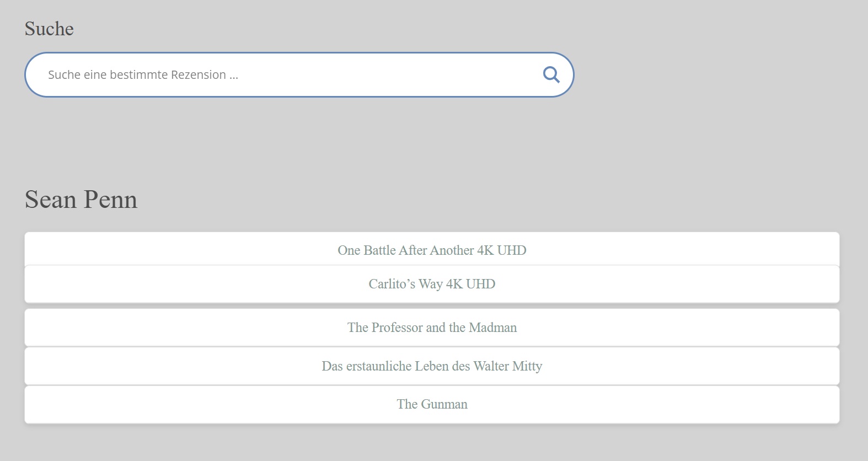Open Das erstaunliche Leben des Walter Mitty
Viewport: 868px width, 461px height.
pos(432,366)
